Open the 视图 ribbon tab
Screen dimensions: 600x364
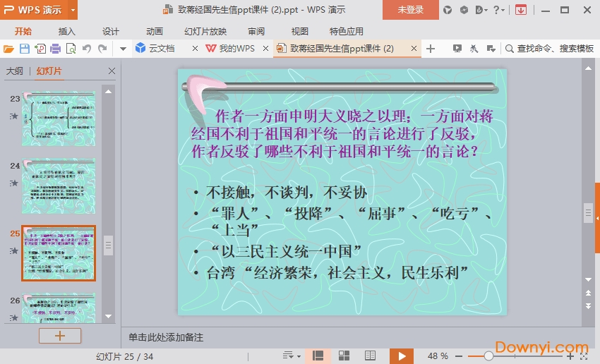click(x=299, y=31)
